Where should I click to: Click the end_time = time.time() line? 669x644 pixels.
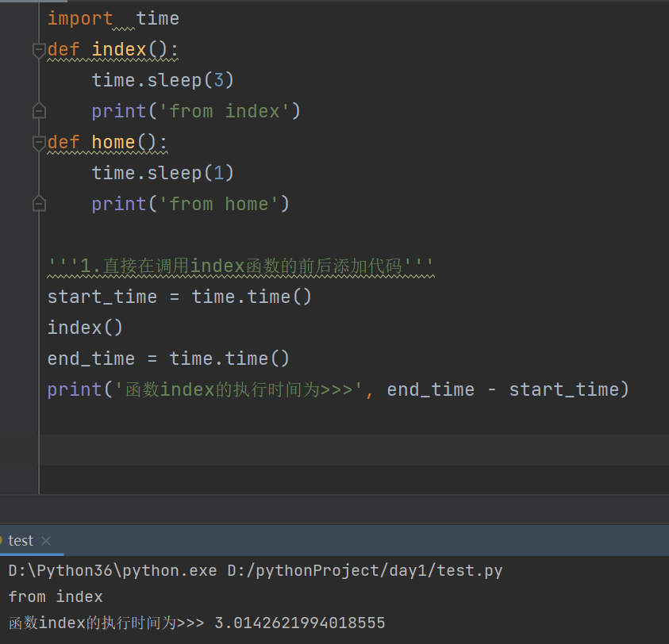[x=168, y=358]
